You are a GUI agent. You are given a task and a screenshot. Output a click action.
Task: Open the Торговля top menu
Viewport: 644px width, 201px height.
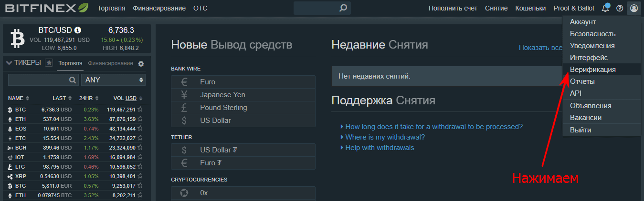click(x=111, y=9)
